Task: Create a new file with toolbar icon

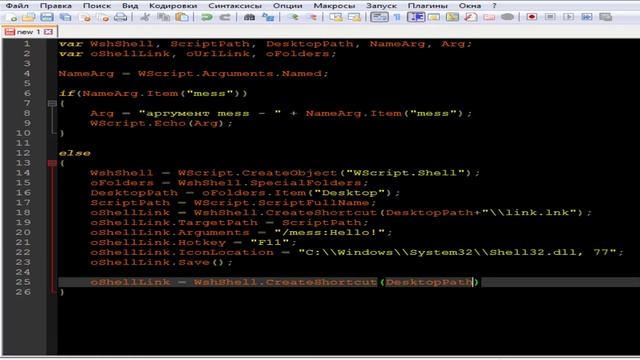Action: coord(11,17)
